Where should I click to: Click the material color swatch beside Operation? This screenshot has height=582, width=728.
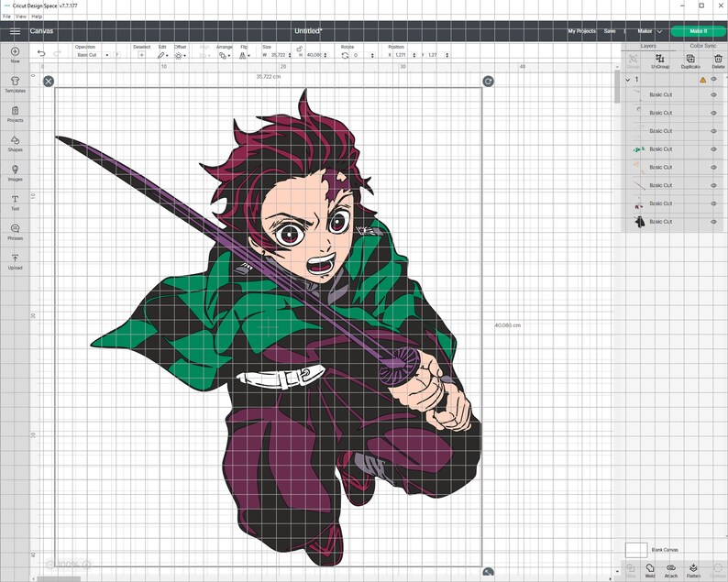(x=117, y=55)
